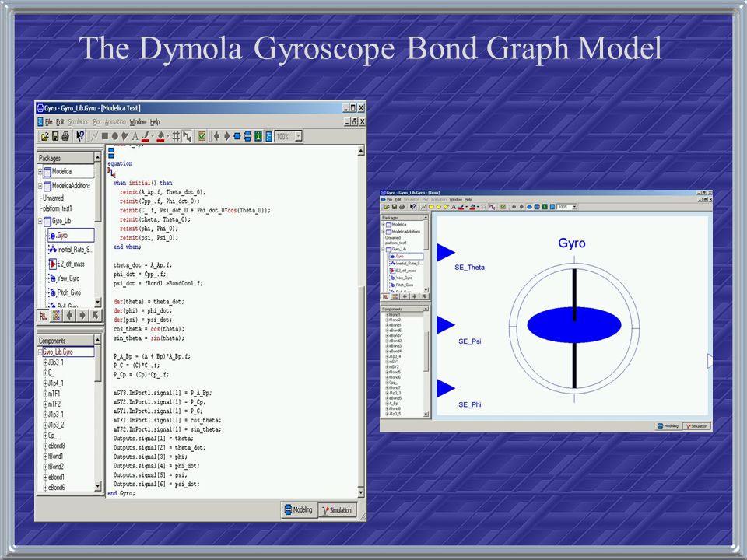Expand ModelicaAdditions package in left window tree
This screenshot has height=560, width=747.
click(x=40, y=186)
